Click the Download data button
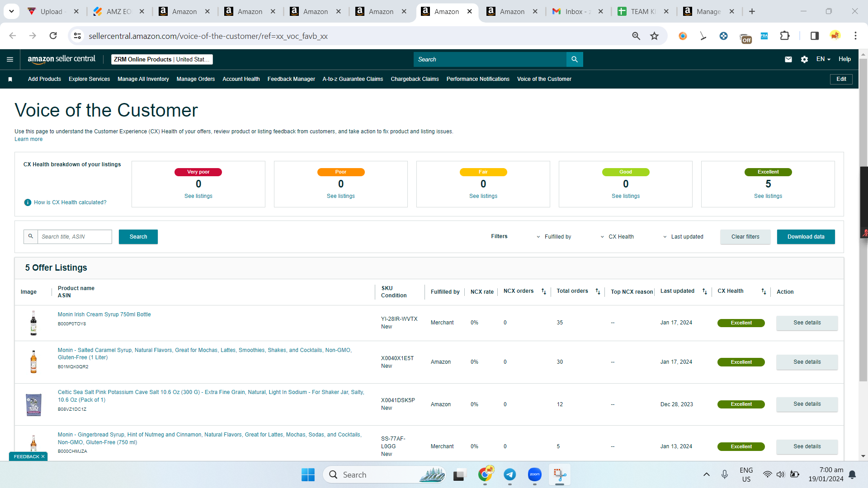The height and width of the screenshot is (488, 868). pos(806,237)
